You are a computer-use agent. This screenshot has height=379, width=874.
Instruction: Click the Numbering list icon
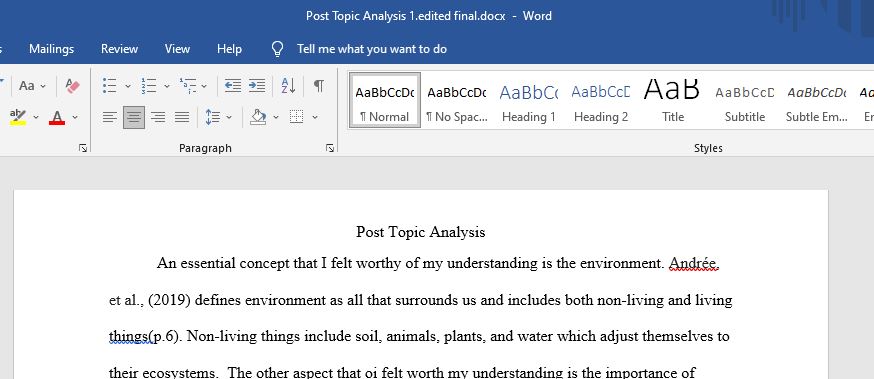148,86
